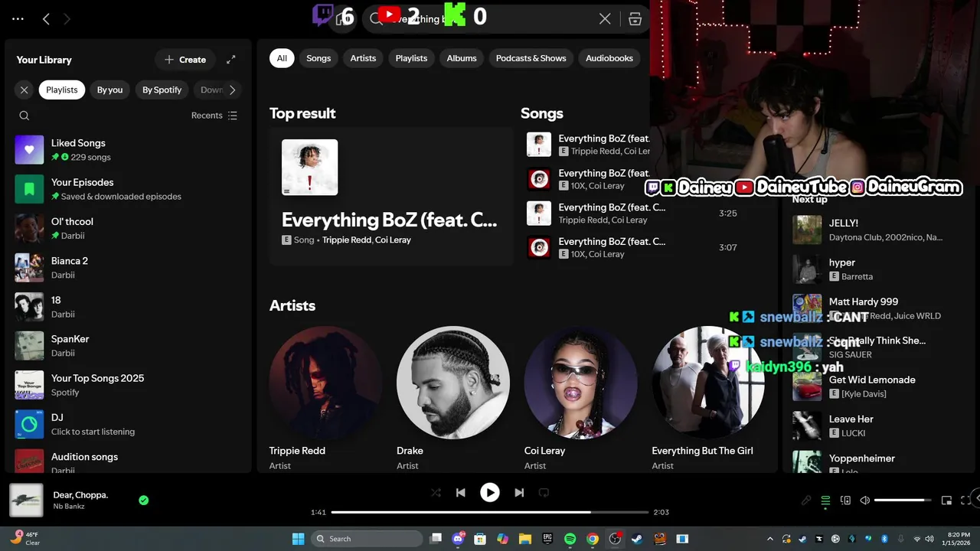This screenshot has height=551, width=980.
Task: Play Leave Her by LUCKI from queue
Action: click(879, 425)
